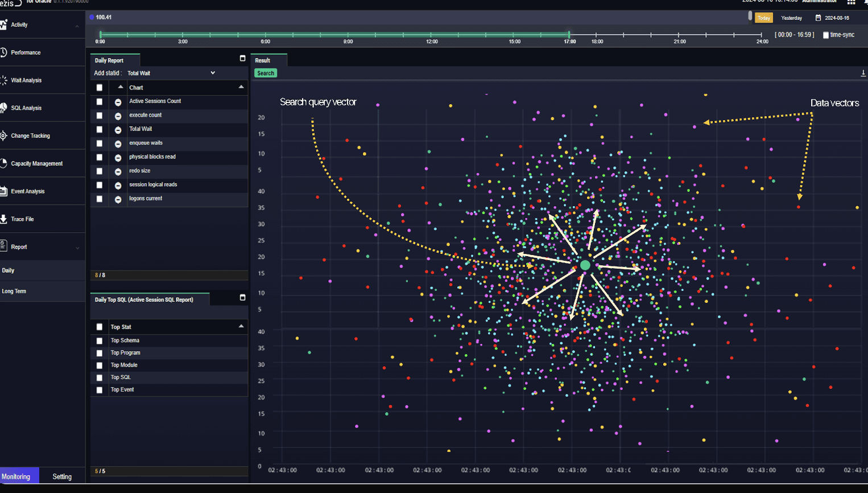
Task: Open the Monitoring tab
Action: click(x=19, y=476)
